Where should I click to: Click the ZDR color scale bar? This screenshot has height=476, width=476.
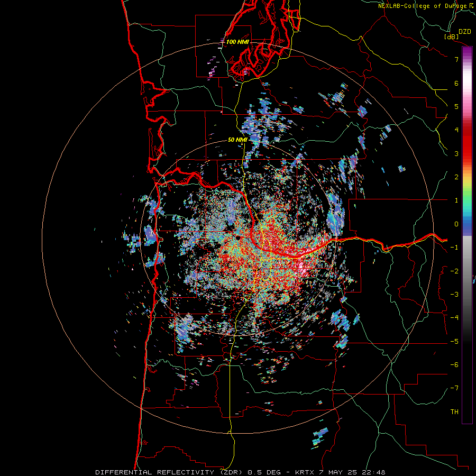pyautogui.click(x=467, y=235)
